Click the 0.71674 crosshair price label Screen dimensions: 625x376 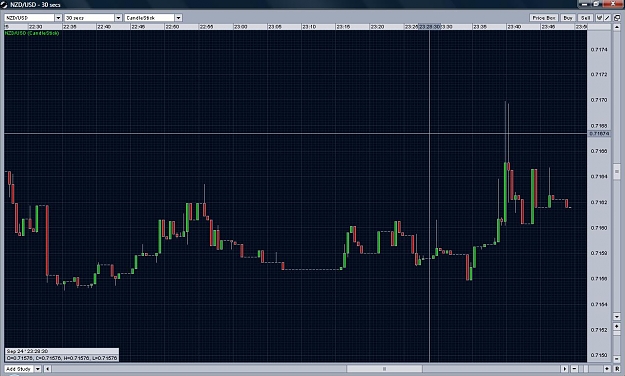coord(599,134)
